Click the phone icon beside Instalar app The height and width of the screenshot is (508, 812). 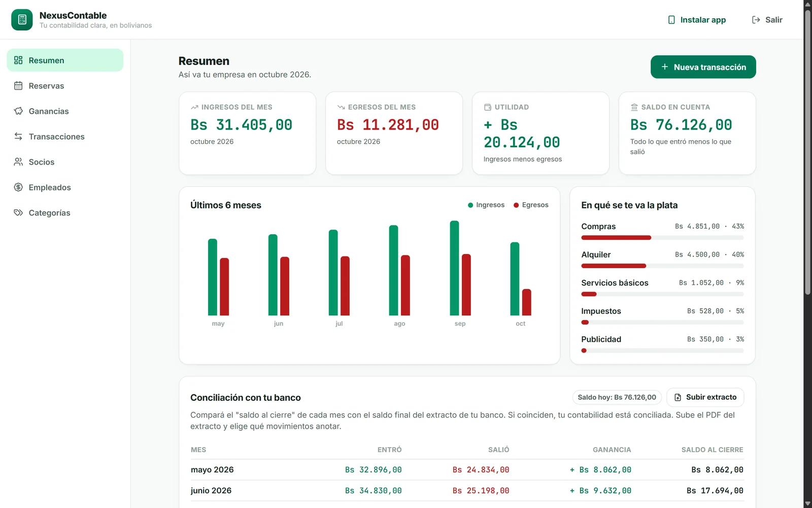tap(671, 20)
